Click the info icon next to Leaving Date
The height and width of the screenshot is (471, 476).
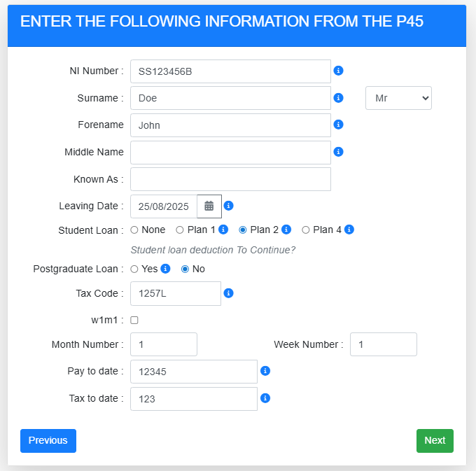pyautogui.click(x=228, y=206)
